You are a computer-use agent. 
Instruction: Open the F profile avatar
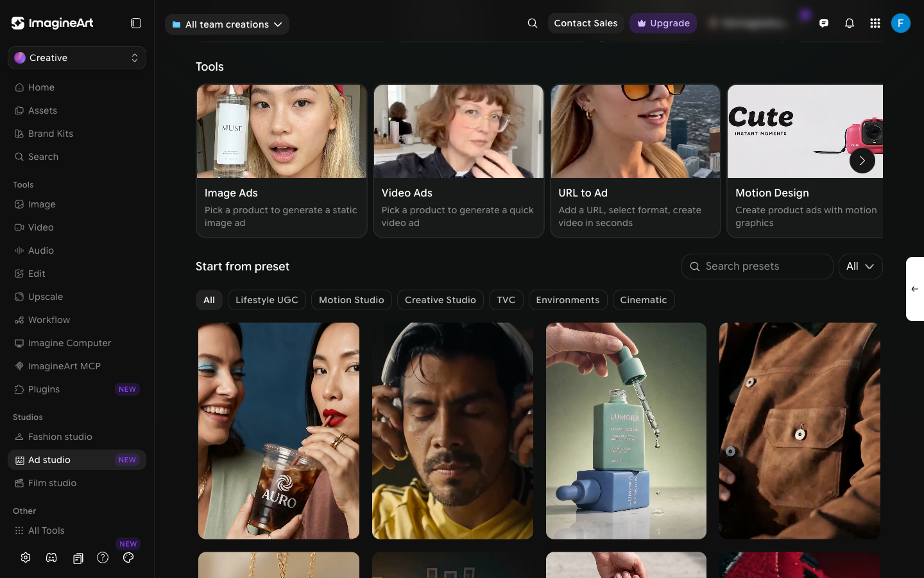coord(901,23)
